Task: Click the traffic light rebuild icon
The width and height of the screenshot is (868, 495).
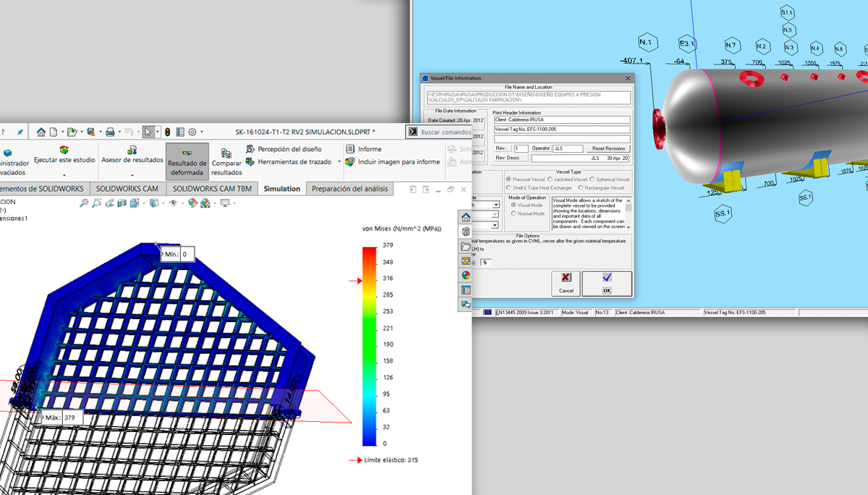Action: pos(167,132)
